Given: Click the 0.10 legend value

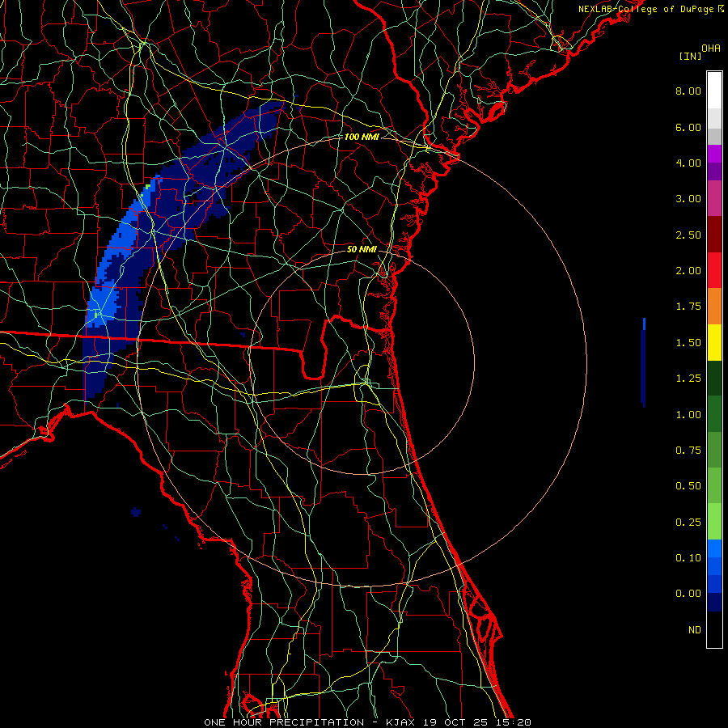Looking at the screenshot, I should 688,558.
